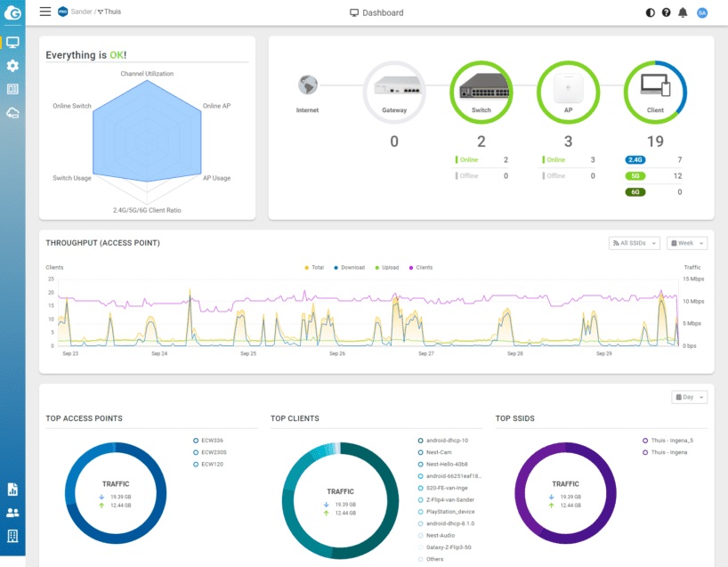Open the Week time range dropdown
Image resolution: width=728 pixels, height=567 pixels.
685,242
